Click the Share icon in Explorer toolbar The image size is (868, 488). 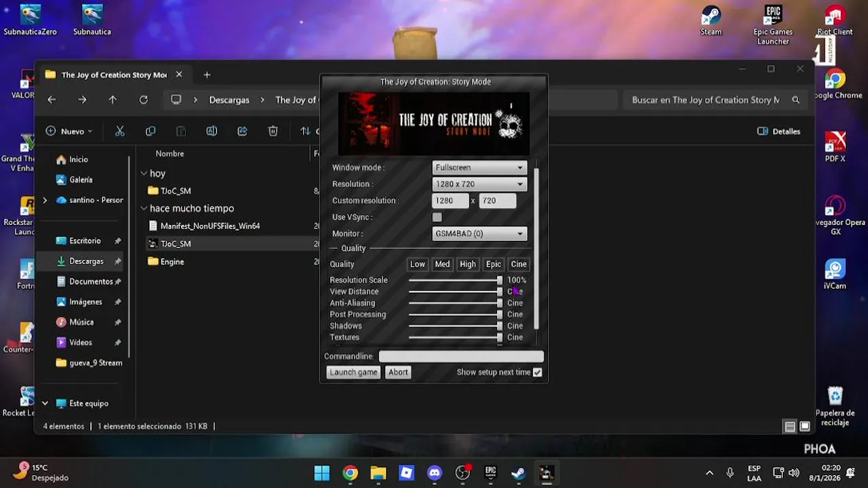(x=242, y=131)
